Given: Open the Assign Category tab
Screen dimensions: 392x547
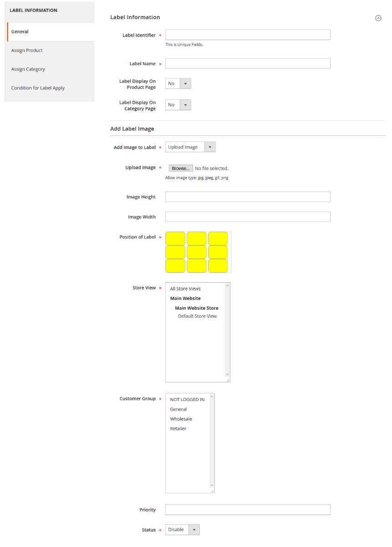Looking at the screenshot, I should tap(28, 69).
